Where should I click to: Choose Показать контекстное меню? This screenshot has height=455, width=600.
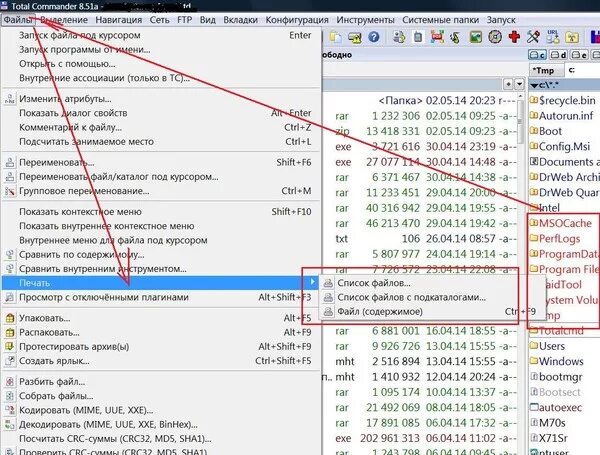click(161, 212)
